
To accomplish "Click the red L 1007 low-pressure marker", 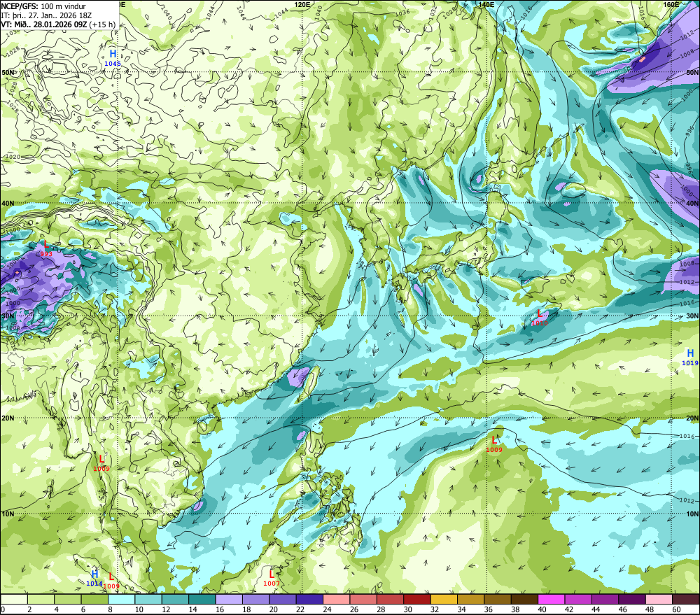I will (x=272, y=577).
